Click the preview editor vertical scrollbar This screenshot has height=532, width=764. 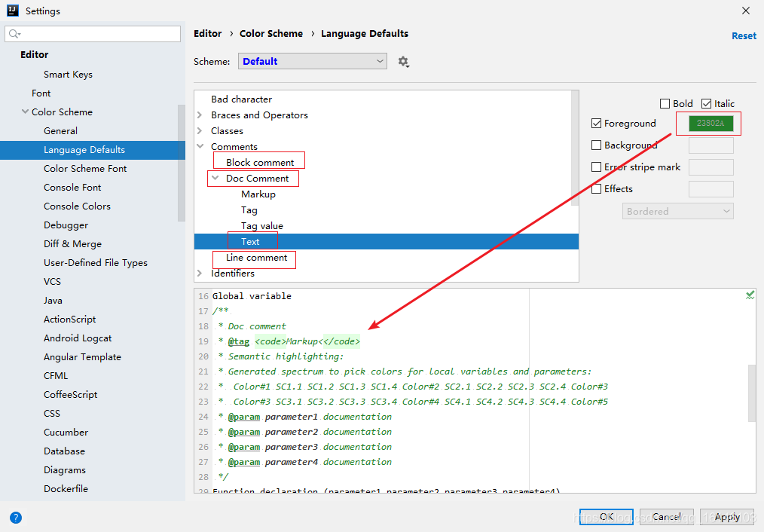tap(752, 393)
